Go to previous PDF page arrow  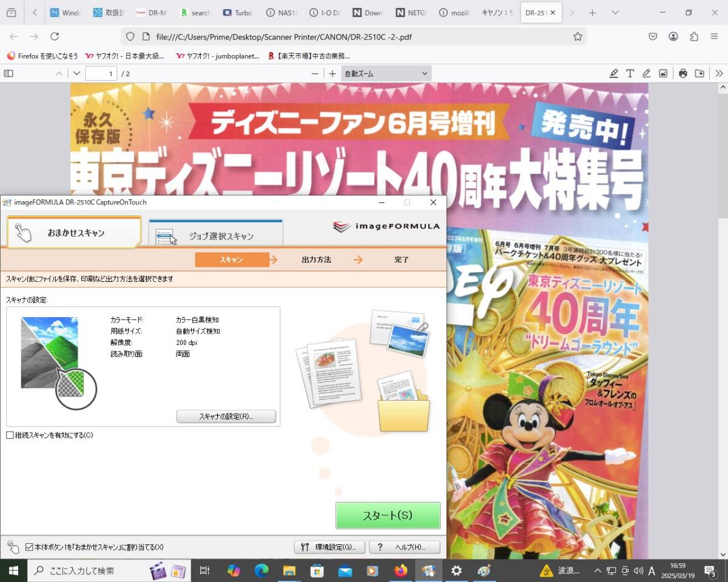point(59,73)
